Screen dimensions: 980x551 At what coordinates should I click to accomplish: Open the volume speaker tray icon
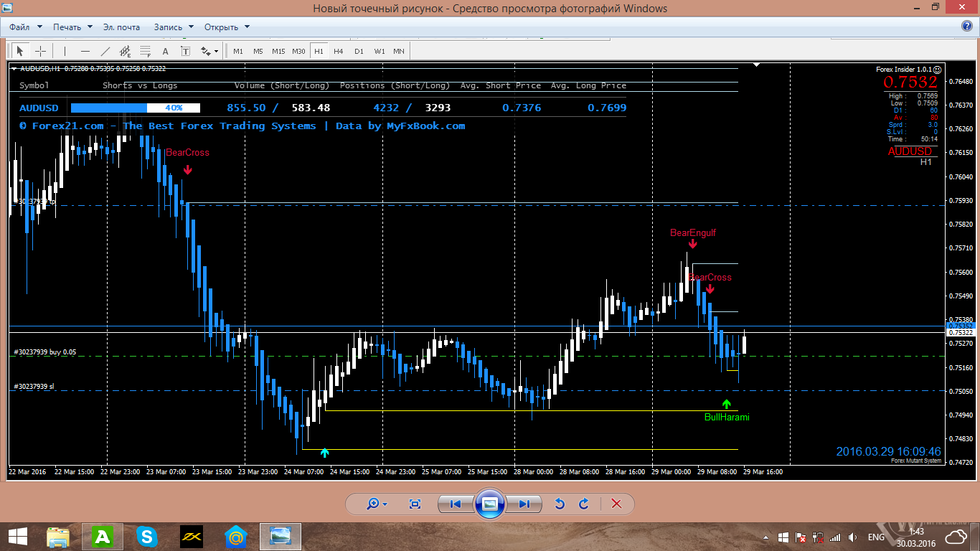(x=852, y=537)
